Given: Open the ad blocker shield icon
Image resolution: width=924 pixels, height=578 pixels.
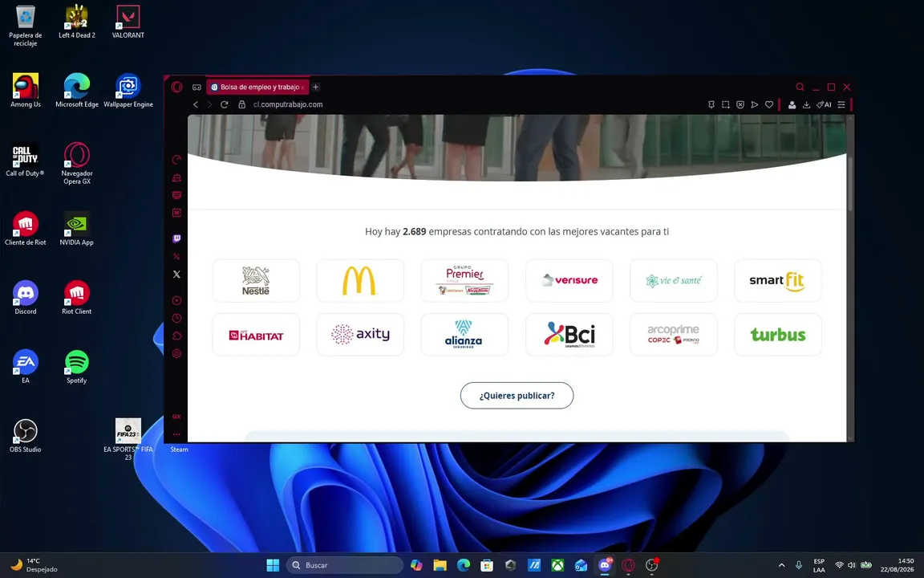Looking at the screenshot, I should 740,104.
